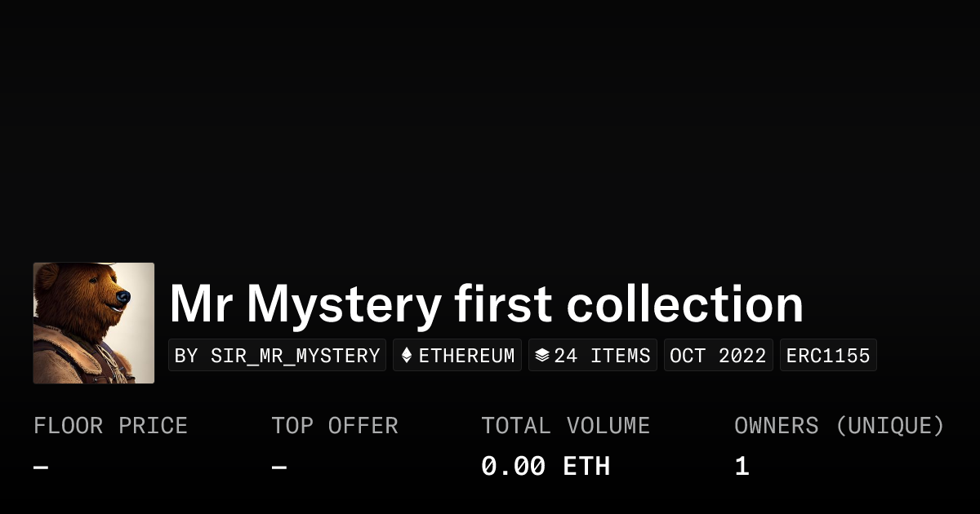Click the OWNERS (UNIQUE) label
Screen dimensions: 980x514
(x=840, y=426)
